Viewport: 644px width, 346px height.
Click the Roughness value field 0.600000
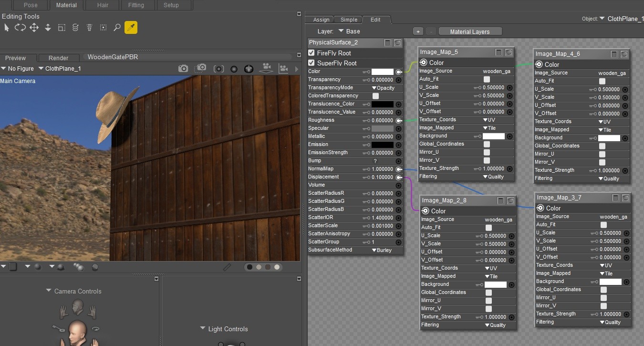click(382, 120)
